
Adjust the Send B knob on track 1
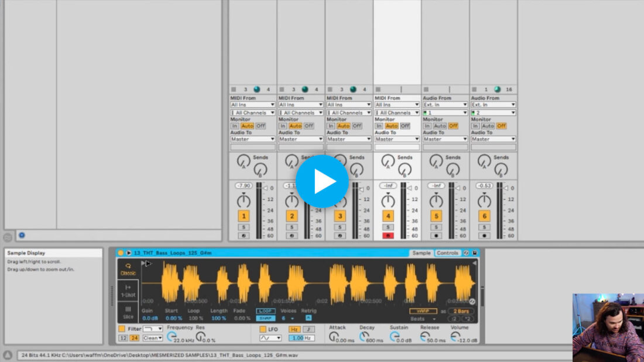(x=260, y=169)
